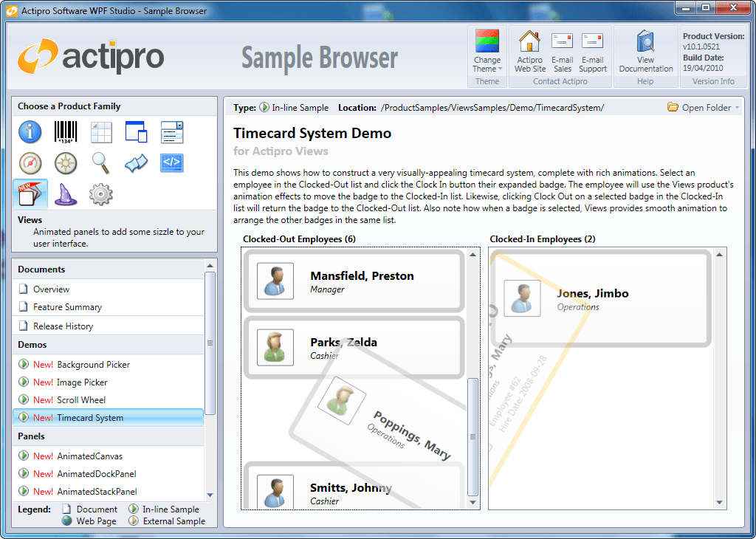756x539 pixels.
Task: Click Mansfield, Preston's avatar photo
Action: pyautogui.click(x=275, y=281)
